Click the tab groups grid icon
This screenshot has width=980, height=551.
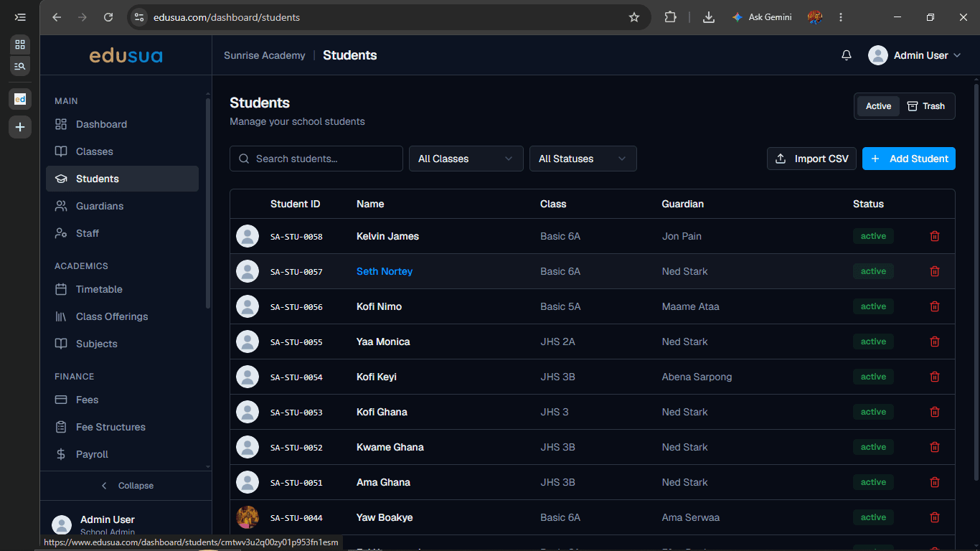[20, 44]
